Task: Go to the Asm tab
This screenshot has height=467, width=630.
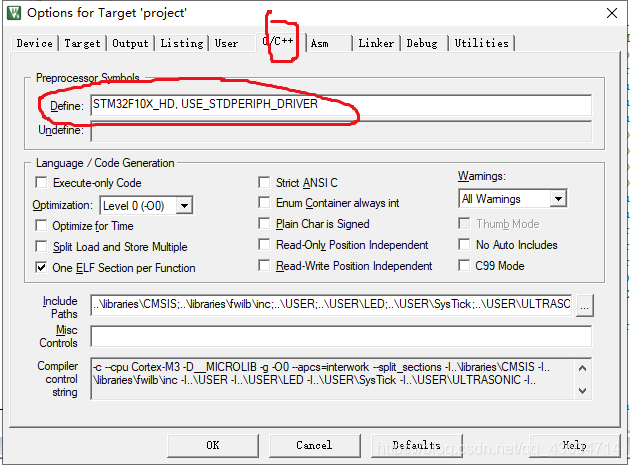Action: [x=320, y=43]
